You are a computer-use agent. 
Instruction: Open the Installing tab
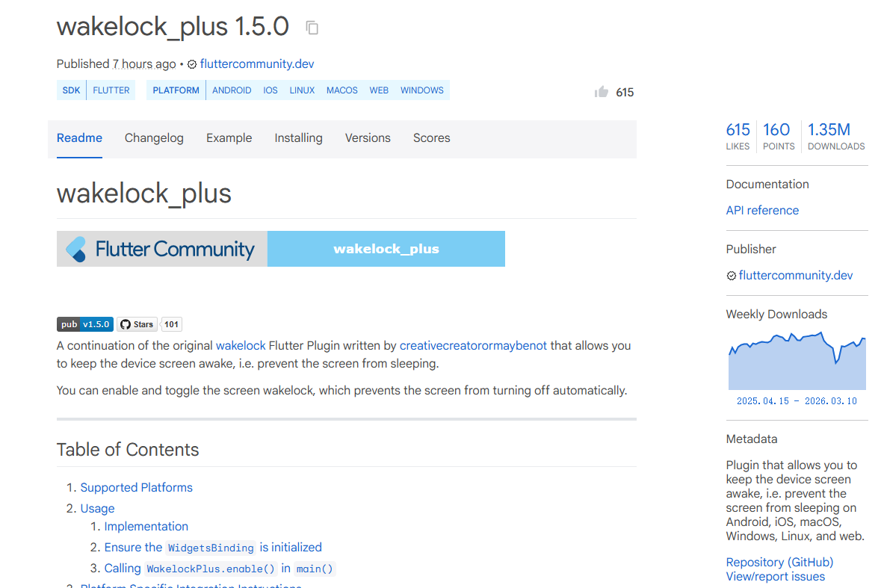298,138
